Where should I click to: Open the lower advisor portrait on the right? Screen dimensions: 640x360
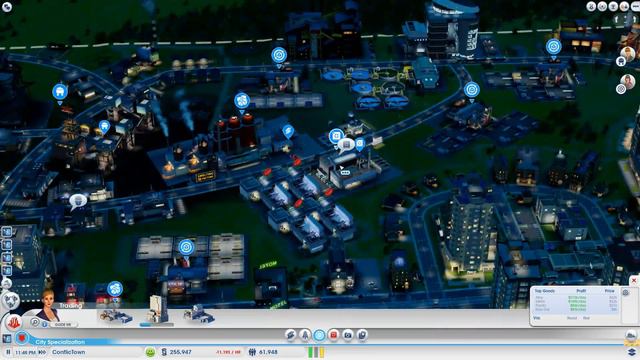627,83
